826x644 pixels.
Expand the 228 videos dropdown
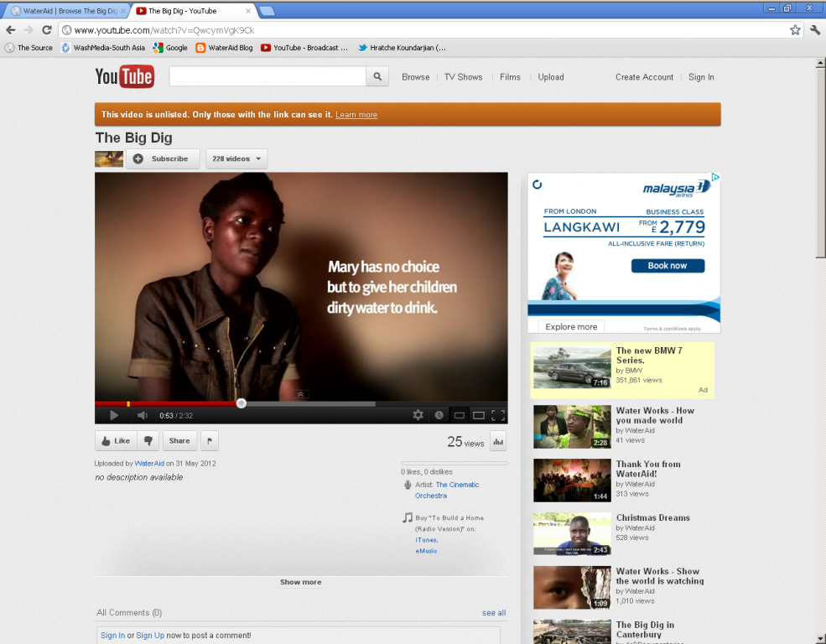pyautogui.click(x=236, y=159)
